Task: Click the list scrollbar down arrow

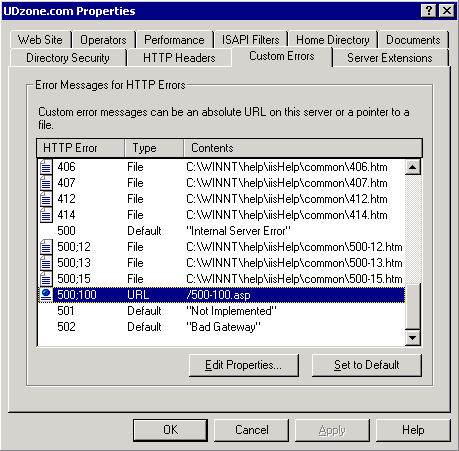Action: click(x=413, y=338)
